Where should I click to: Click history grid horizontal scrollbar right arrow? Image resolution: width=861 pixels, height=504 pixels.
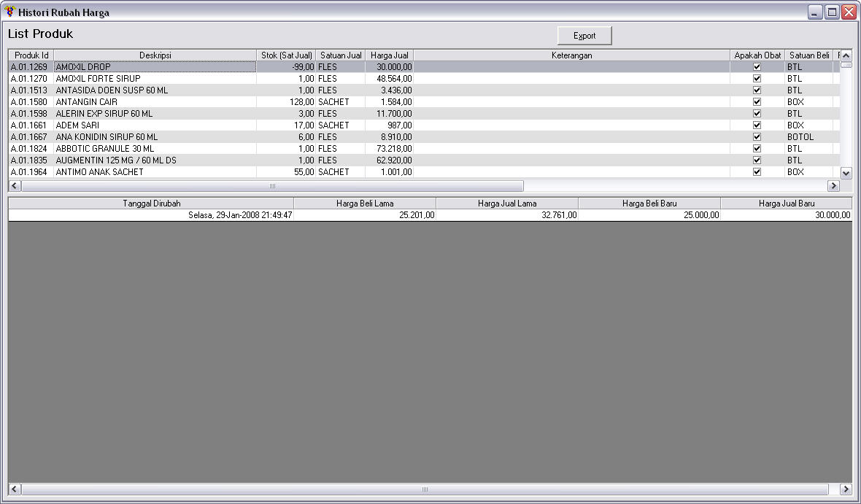pos(846,489)
